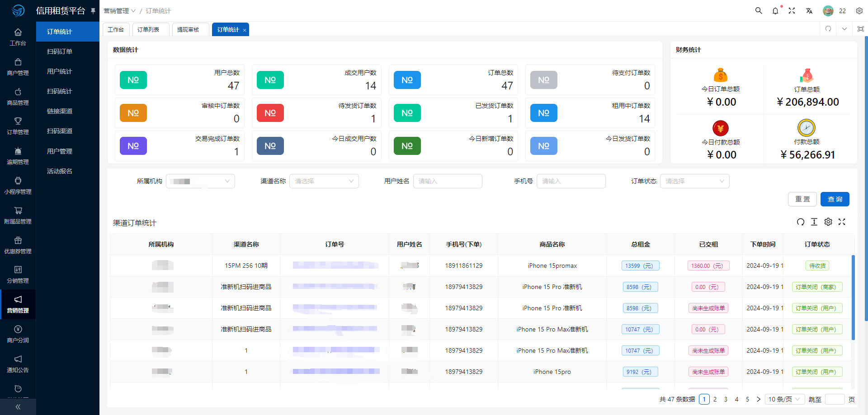The width and height of the screenshot is (868, 415).
Task: Select page 1 in pagination
Action: coord(704,399)
